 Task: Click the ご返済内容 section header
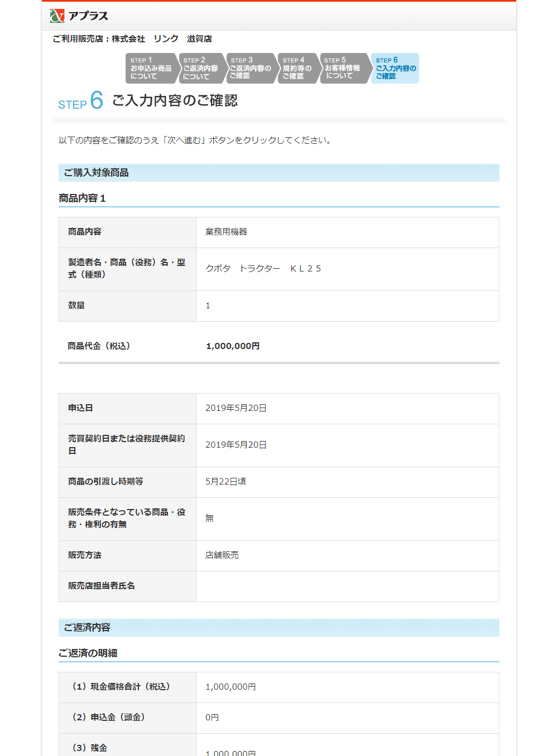(x=87, y=628)
